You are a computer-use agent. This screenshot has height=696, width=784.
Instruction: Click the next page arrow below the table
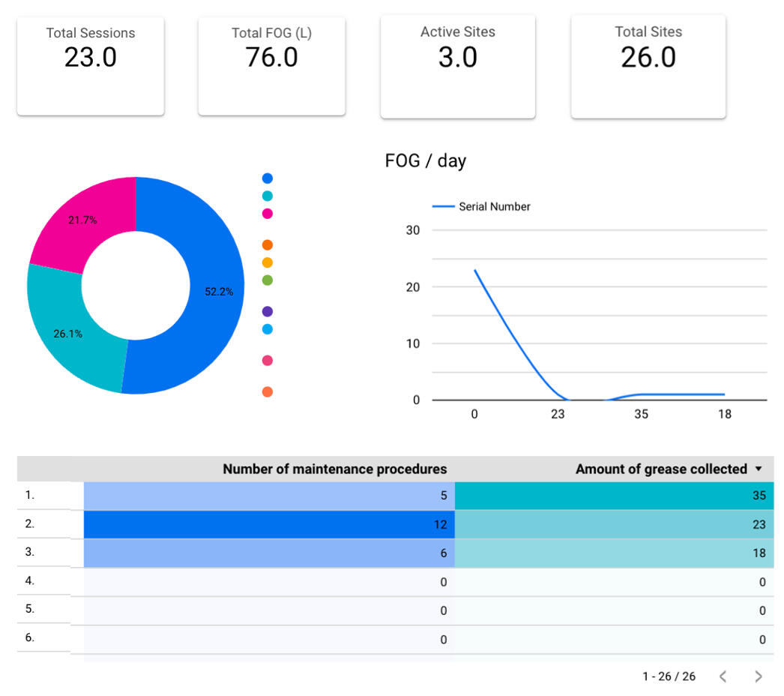[759, 676]
